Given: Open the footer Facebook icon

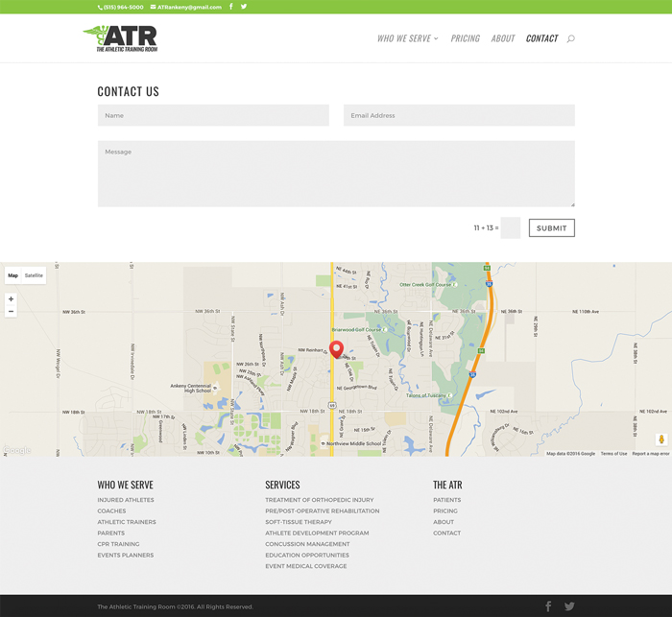Looking at the screenshot, I should click(x=548, y=606).
